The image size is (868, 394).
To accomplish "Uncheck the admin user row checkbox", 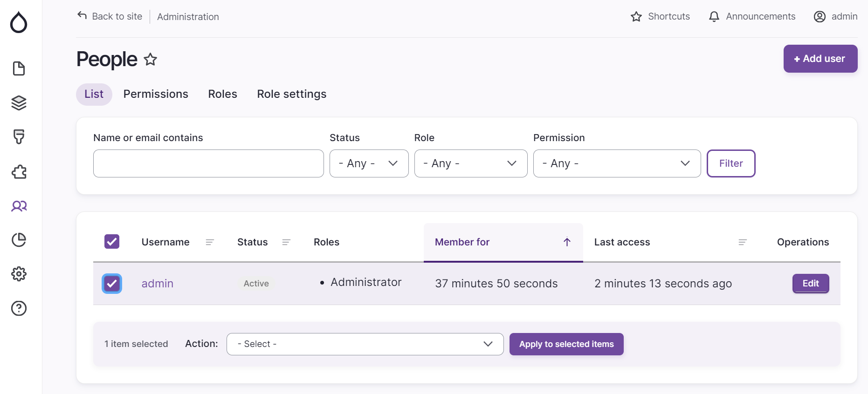I will 112,284.
